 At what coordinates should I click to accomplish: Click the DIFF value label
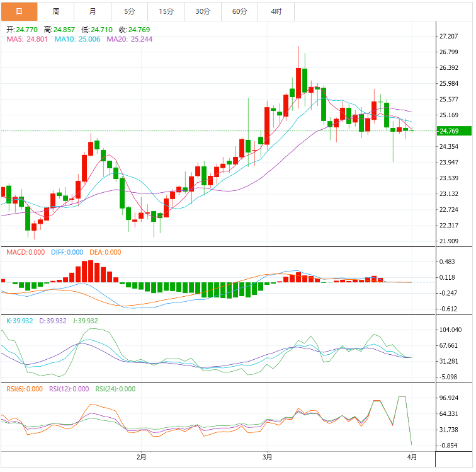point(65,252)
